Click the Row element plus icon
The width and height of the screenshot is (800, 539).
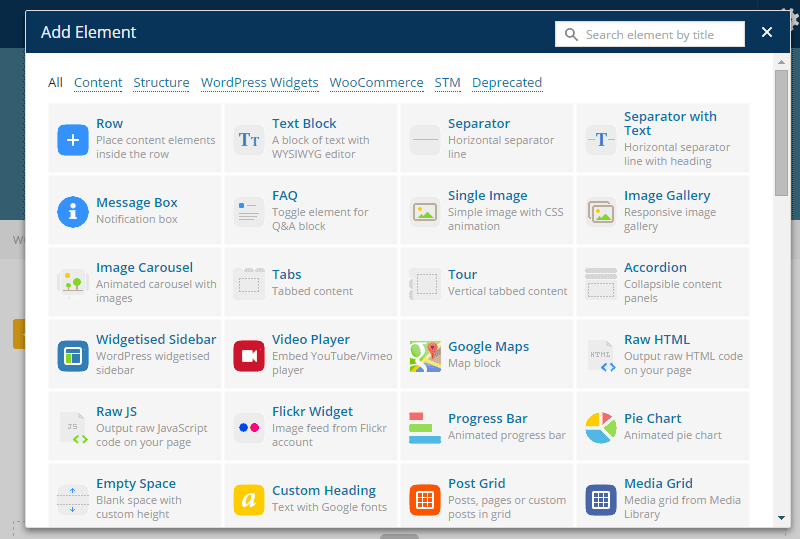pos(73,139)
